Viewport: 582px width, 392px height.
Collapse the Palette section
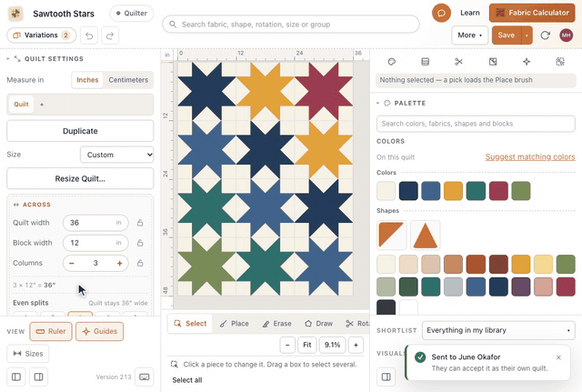pos(378,103)
